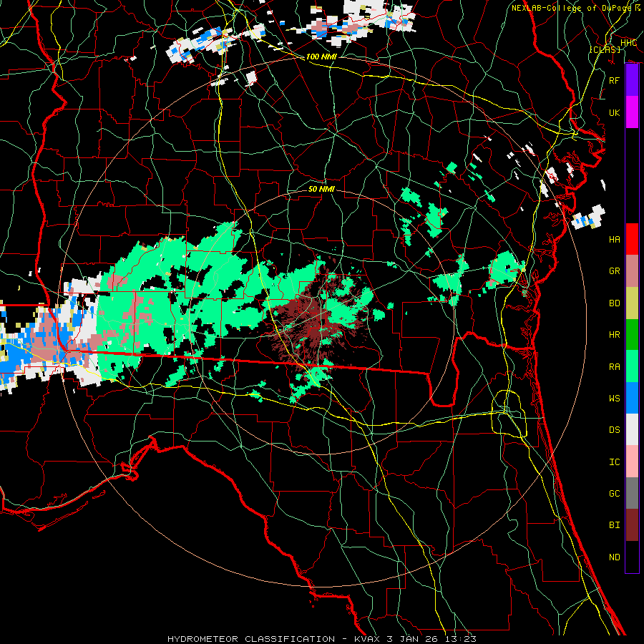Click the 13:23 timestamp
The height and width of the screenshot is (644, 644).
coord(462,639)
